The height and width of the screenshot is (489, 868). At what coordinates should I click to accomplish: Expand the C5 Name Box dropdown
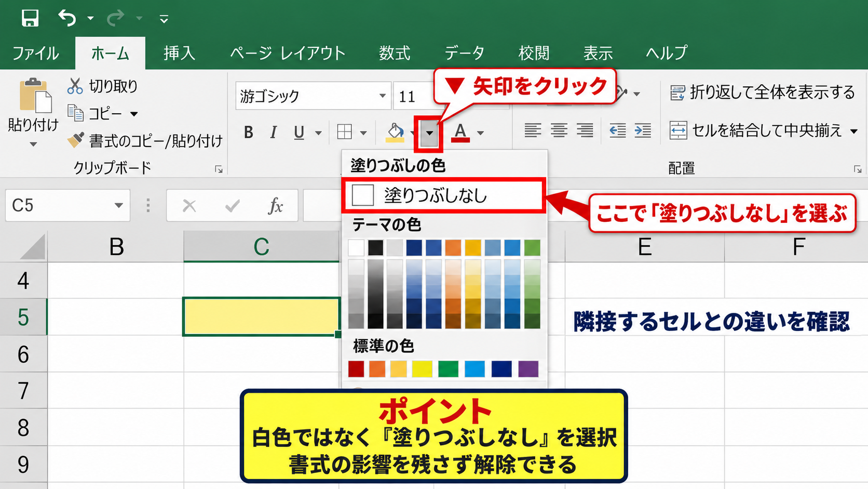[x=118, y=206]
